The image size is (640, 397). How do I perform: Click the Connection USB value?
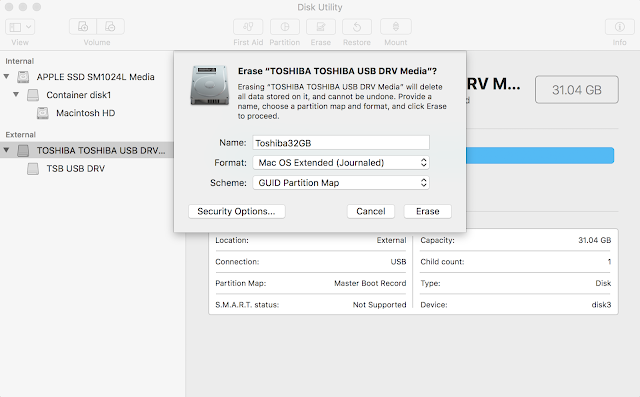(x=398, y=262)
